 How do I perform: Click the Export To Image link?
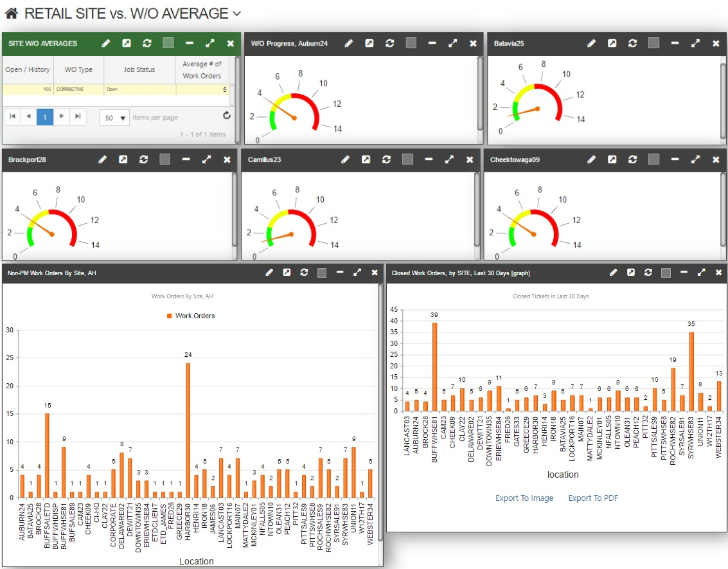click(x=524, y=498)
